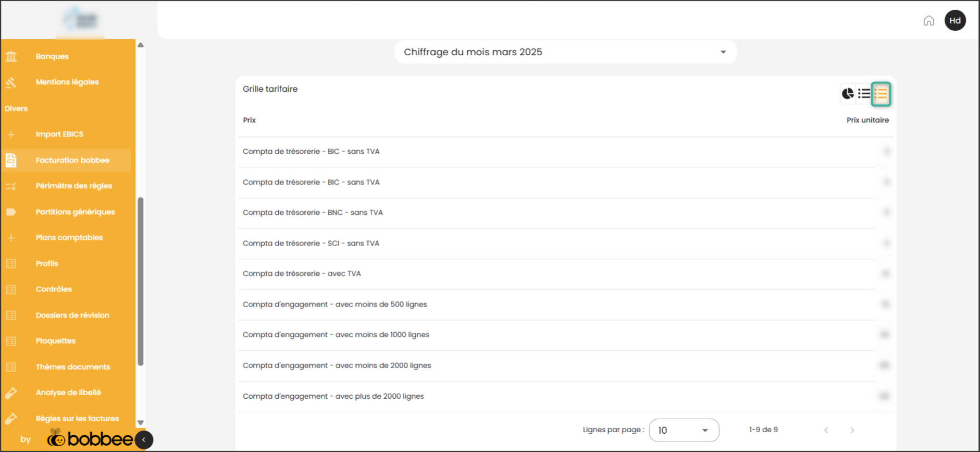This screenshot has width=980, height=452.
Task: Select the orange detailed list view
Action: pyautogui.click(x=881, y=94)
